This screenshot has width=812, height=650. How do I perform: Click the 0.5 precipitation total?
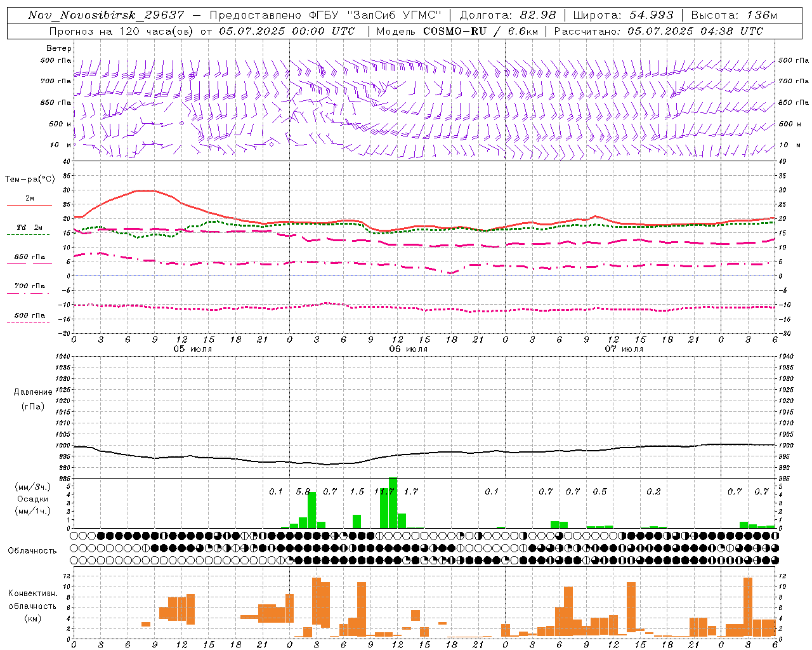tap(599, 491)
